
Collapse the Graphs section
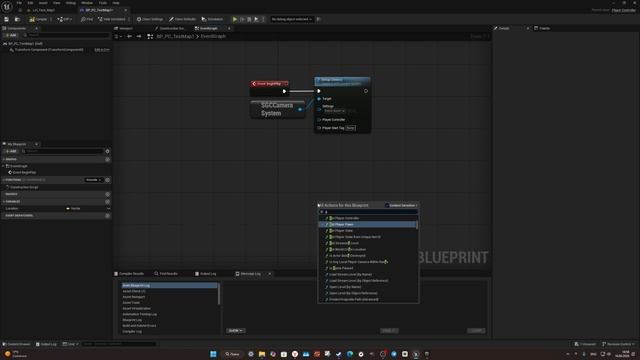[x=4, y=159]
